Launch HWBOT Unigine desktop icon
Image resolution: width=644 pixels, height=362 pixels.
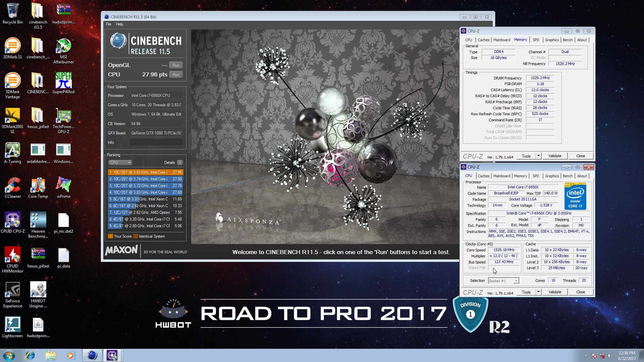[38, 295]
